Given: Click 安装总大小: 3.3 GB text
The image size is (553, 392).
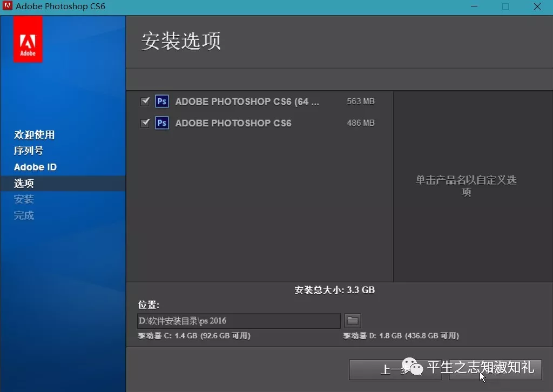Looking at the screenshot, I should click(x=335, y=290).
